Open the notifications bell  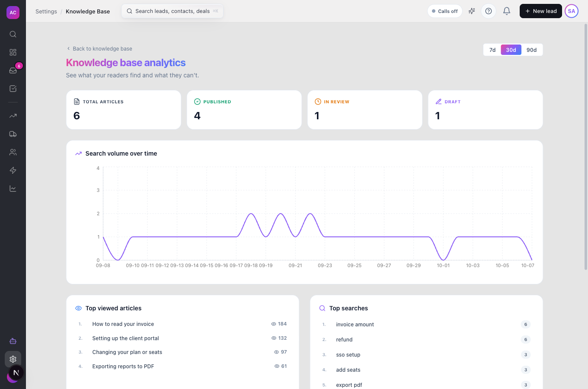507,11
